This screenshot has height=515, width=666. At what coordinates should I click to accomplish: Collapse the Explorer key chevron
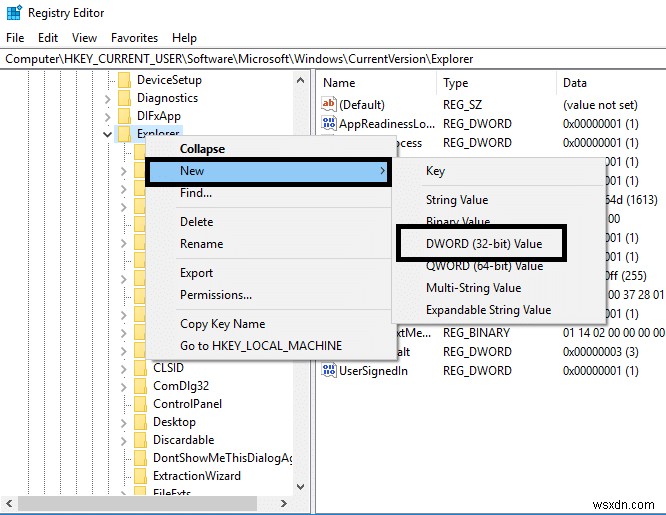[x=107, y=134]
